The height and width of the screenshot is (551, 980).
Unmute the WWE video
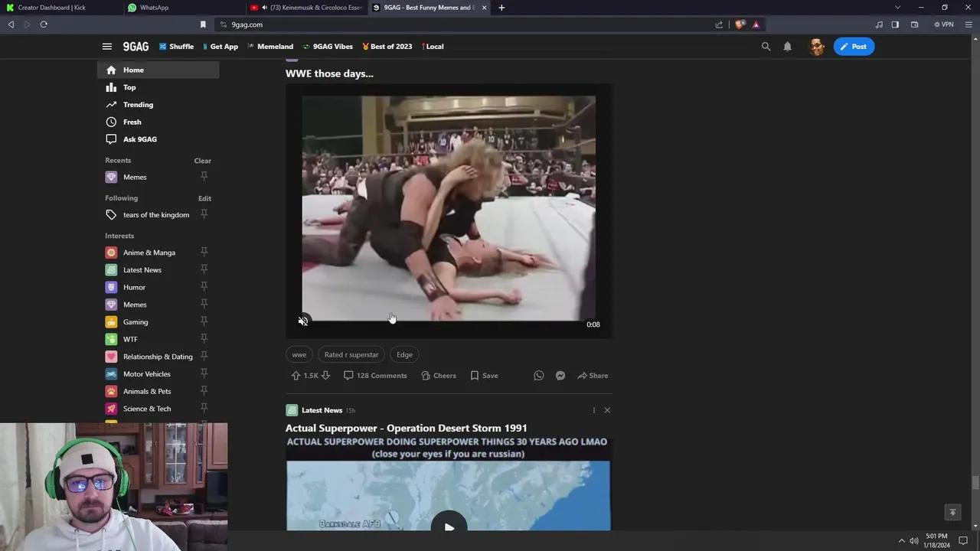pos(303,321)
